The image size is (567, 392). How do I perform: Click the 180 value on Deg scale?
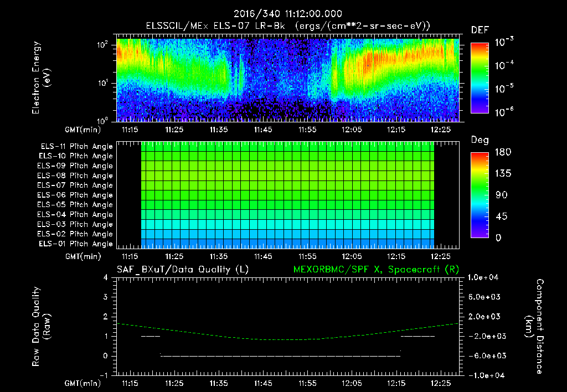[503, 152]
